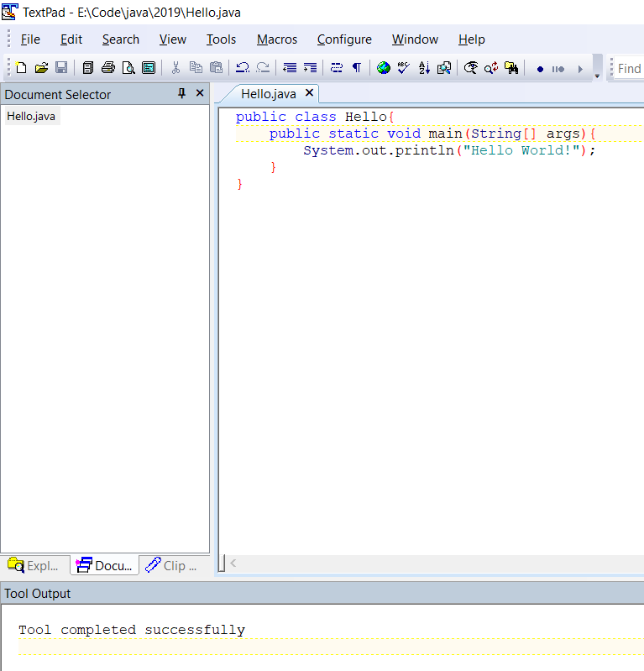This screenshot has width=644, height=671.
Task: Click the Find in Files binoculars icon
Action: pos(511,68)
